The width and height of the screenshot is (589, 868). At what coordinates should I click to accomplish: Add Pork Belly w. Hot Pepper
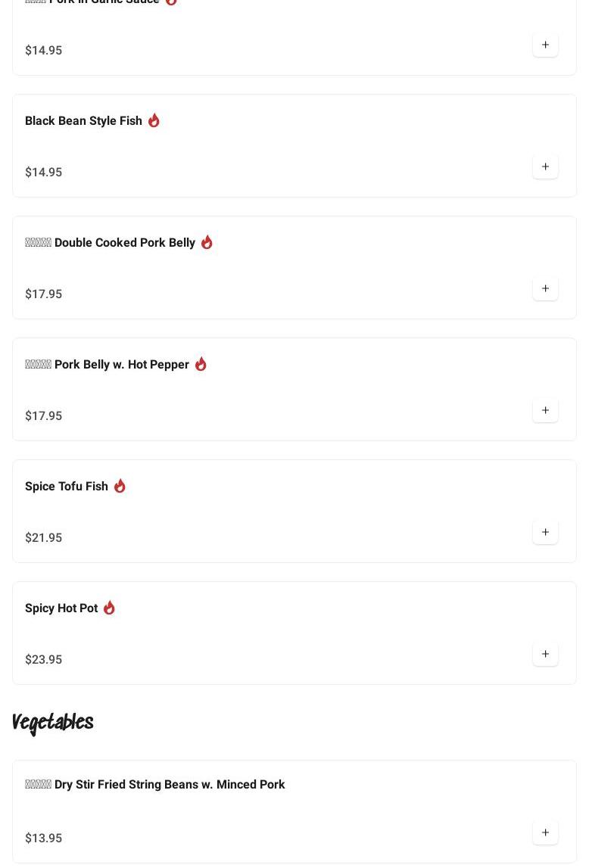click(545, 410)
